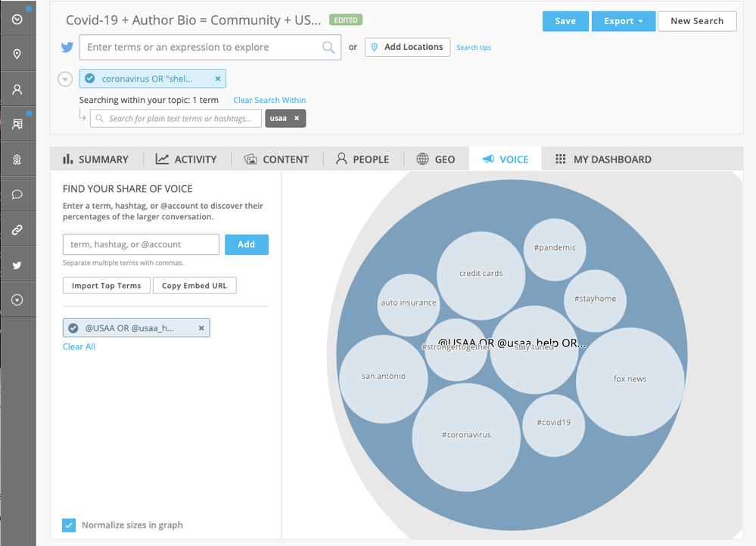Remove the usaa search-within tag
Screen dimensions: 756x546
[297, 118]
